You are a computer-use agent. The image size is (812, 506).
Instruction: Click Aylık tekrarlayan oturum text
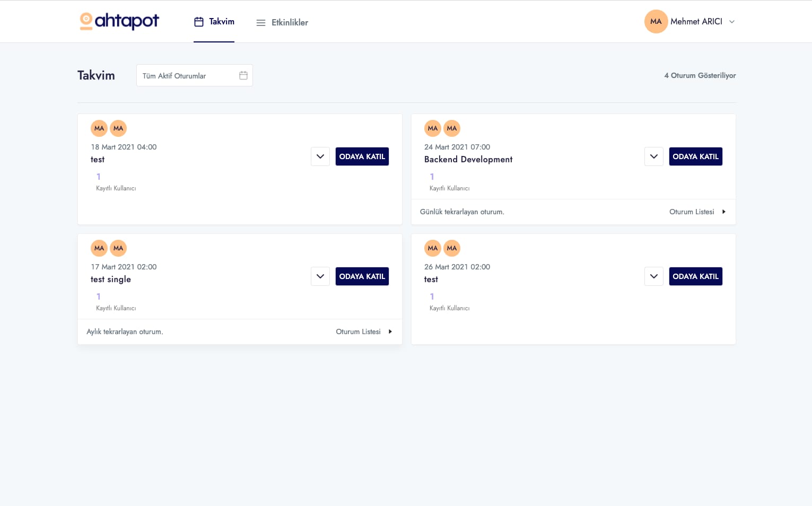[125, 331]
